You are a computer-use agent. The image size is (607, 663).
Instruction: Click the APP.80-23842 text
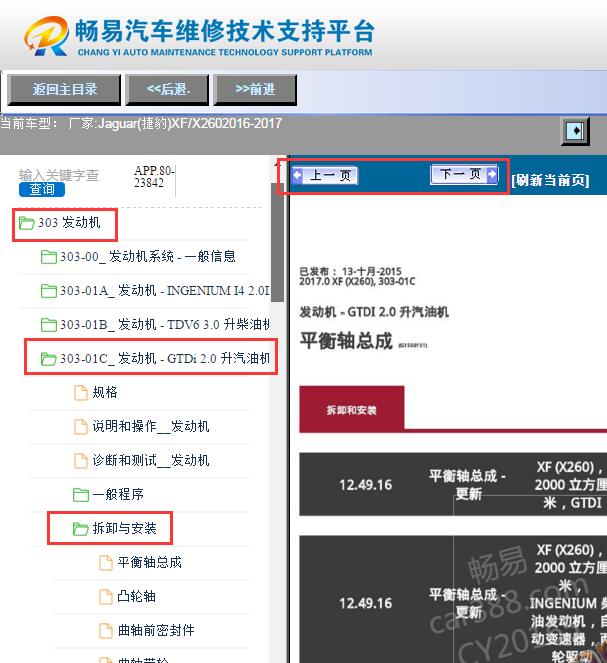tap(154, 177)
